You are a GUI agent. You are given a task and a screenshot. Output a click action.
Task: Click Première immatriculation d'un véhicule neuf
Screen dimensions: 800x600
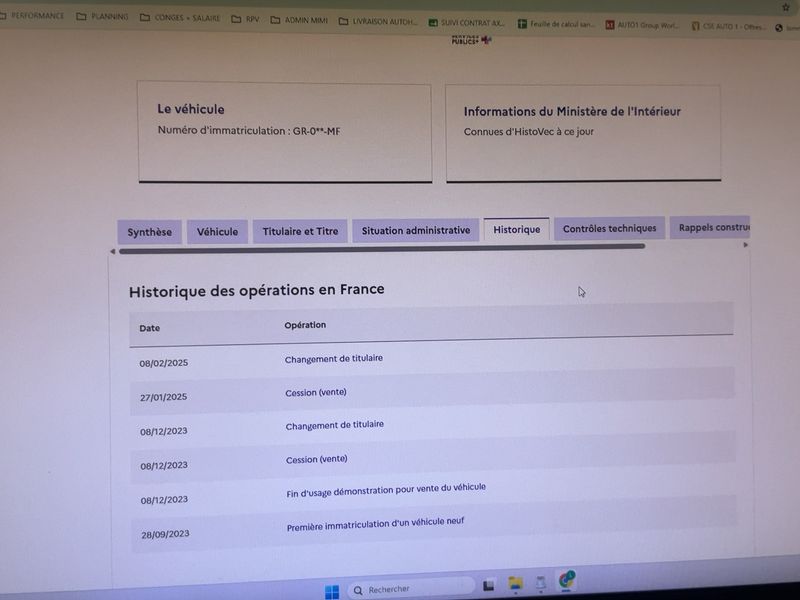376,524
